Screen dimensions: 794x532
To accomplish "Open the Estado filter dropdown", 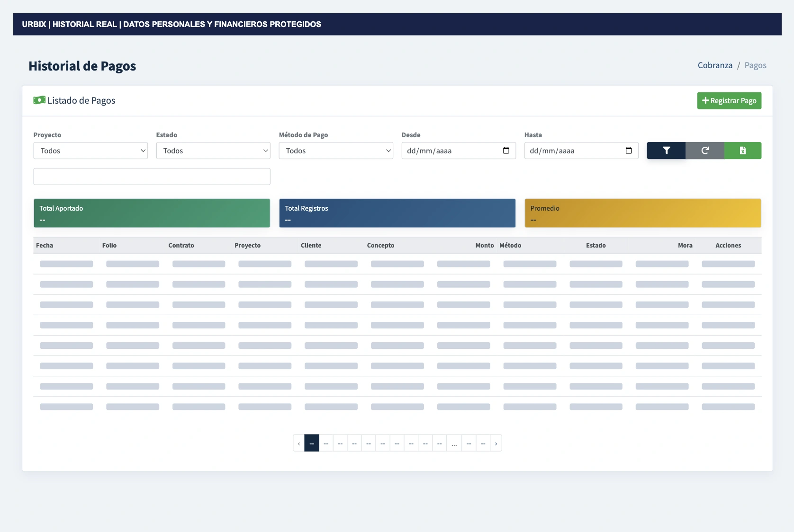I will tap(213, 151).
